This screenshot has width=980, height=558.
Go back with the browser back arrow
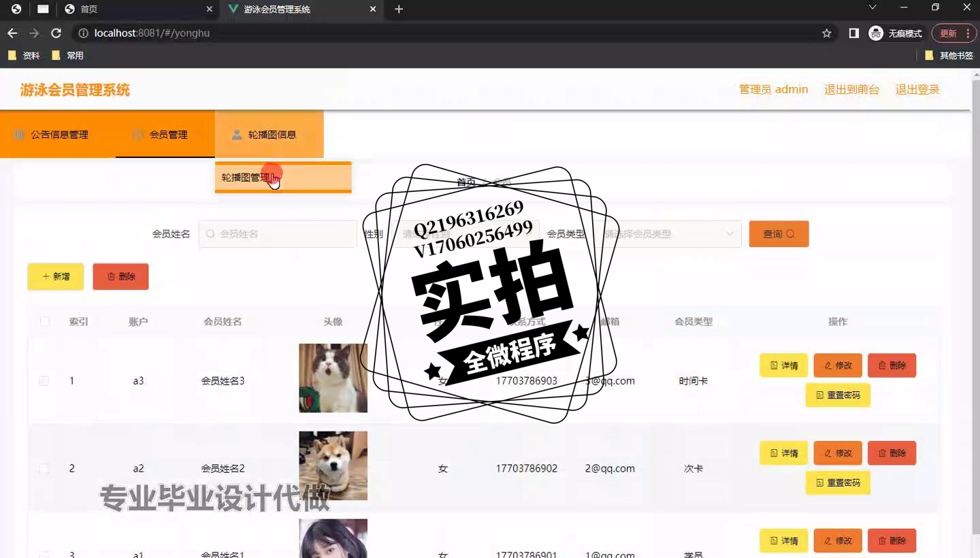click(x=12, y=33)
